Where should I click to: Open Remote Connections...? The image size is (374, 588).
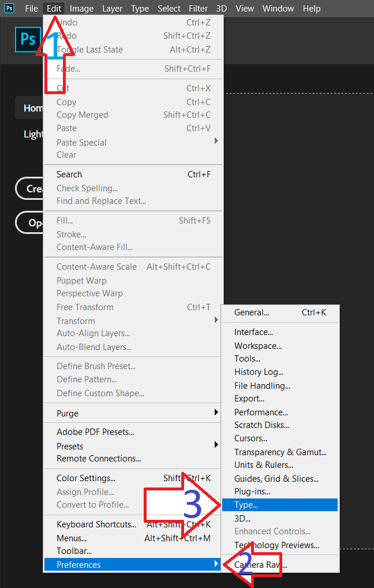(x=133, y=458)
